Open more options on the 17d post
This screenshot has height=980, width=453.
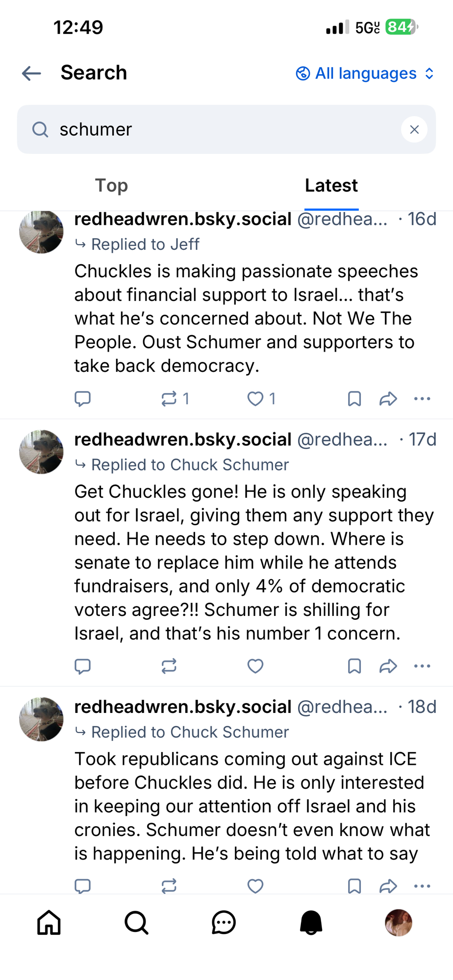click(422, 666)
